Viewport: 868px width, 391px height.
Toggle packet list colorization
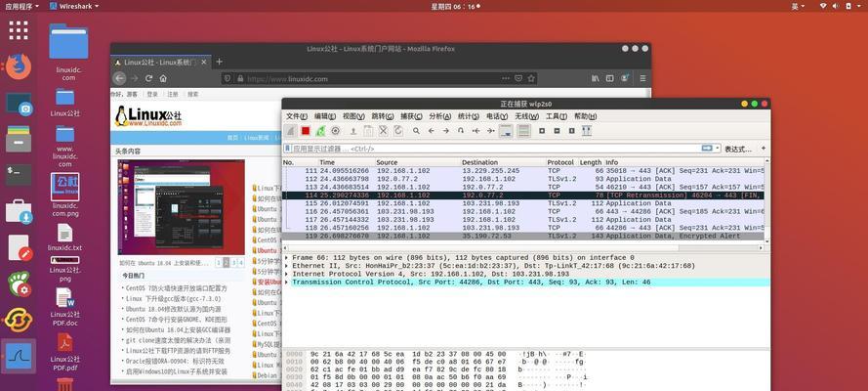tap(523, 131)
